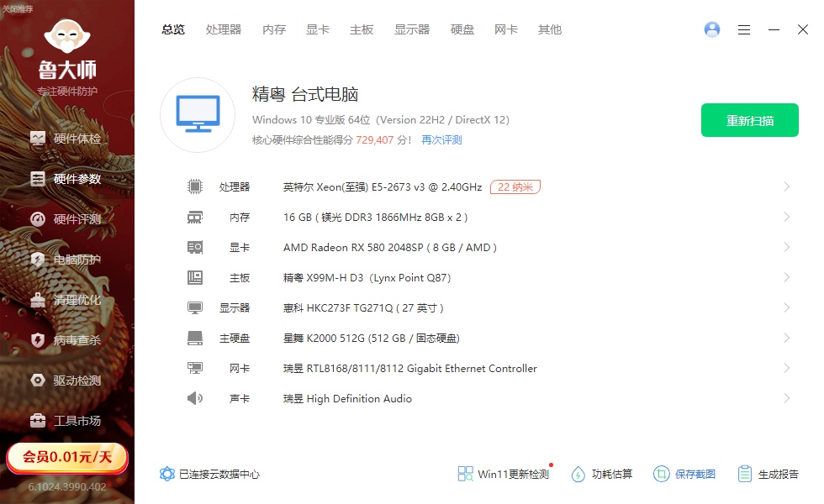Open the 硬件体检 sidebar icon
Screen dimensions: 824x504
click(x=38, y=139)
